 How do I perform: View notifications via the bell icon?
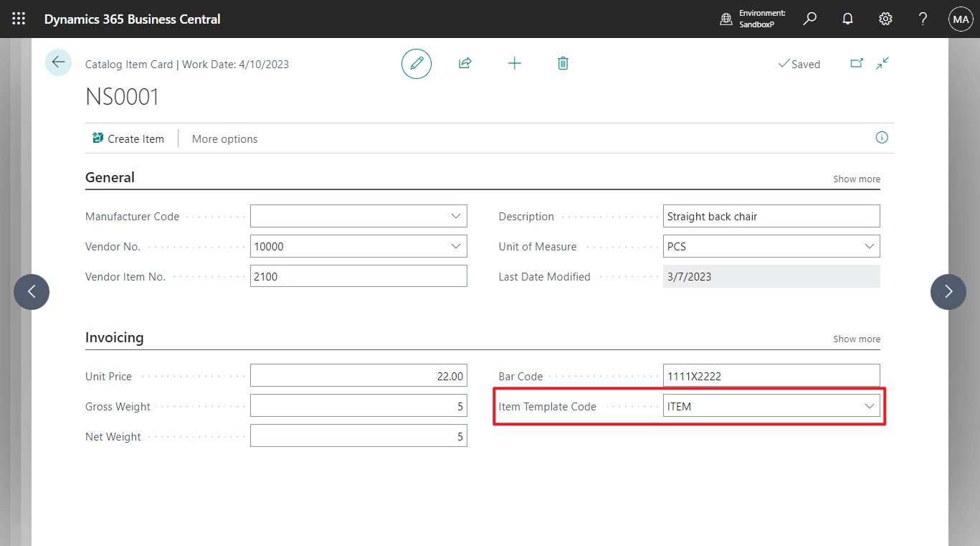pos(847,19)
